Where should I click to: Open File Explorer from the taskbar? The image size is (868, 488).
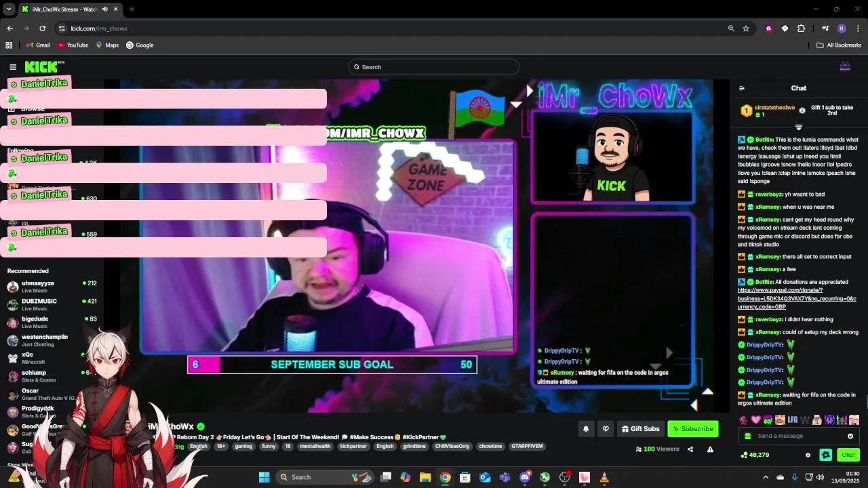point(425,477)
